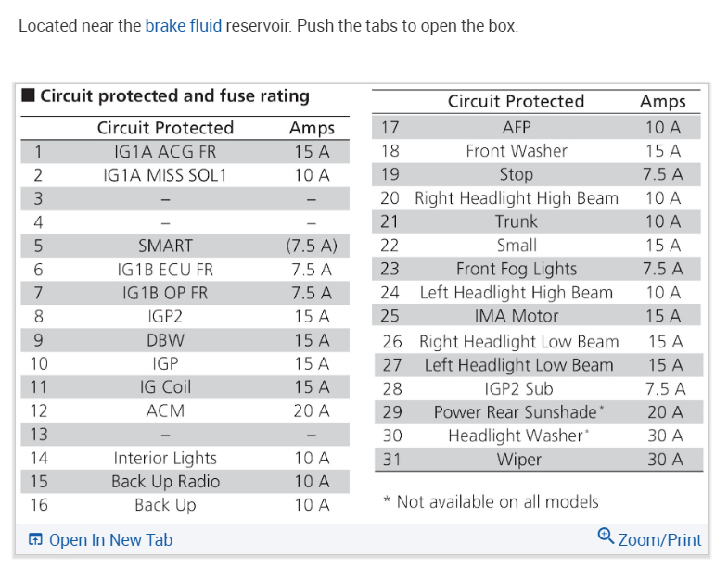Click the Zoom/Print magnifier icon
728x581 pixels.
[606, 537]
